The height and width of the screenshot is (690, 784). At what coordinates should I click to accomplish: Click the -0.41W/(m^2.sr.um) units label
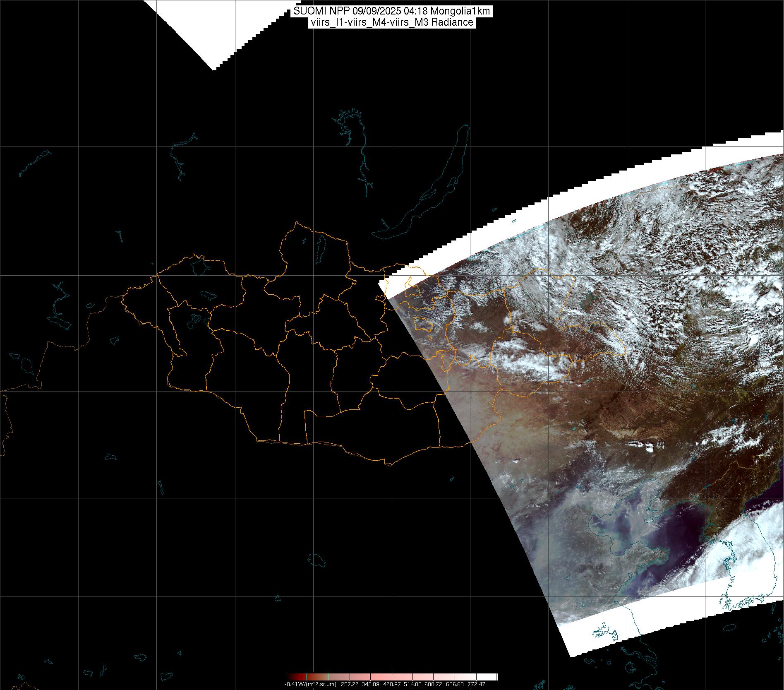(x=310, y=684)
